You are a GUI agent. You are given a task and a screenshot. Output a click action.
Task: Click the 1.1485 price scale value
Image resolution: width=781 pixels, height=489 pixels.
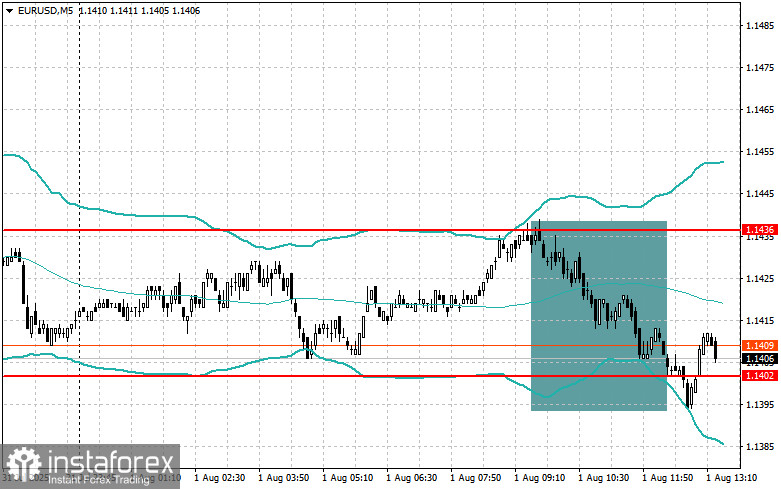pyautogui.click(x=760, y=25)
